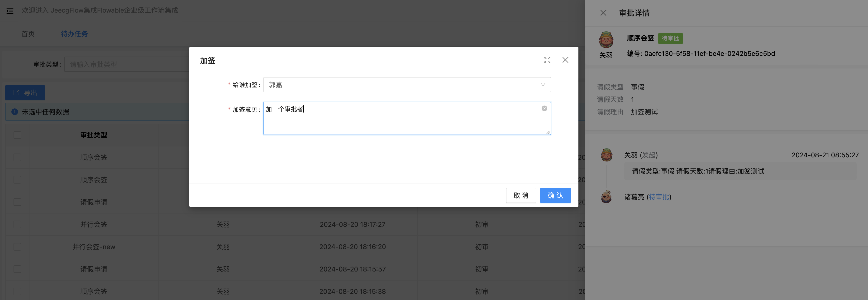Close the 加签 dialog with X icon
The width and height of the screenshot is (868, 300).
point(565,60)
